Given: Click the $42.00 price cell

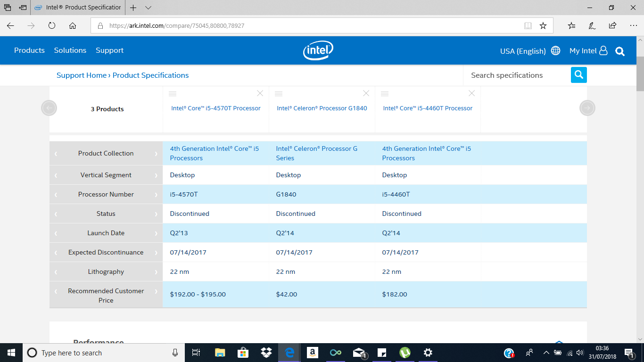Looking at the screenshot, I should [322, 295].
